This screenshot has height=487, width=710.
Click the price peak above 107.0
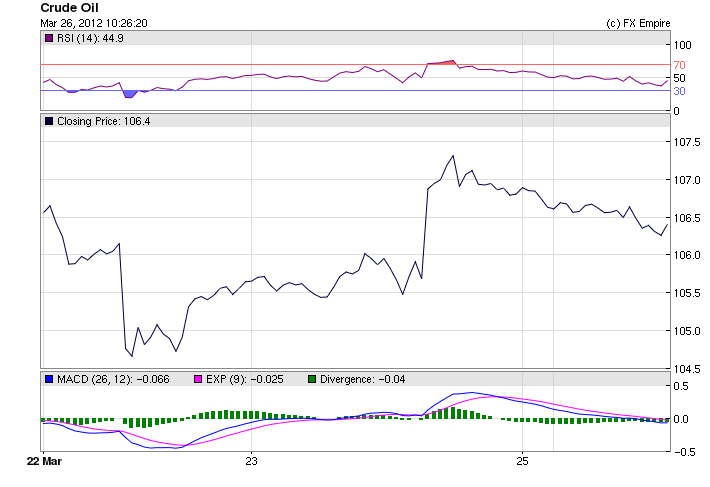click(x=453, y=157)
